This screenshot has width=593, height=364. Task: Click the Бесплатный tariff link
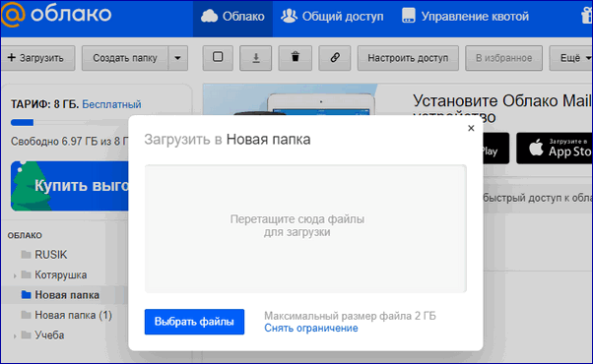coord(111,104)
